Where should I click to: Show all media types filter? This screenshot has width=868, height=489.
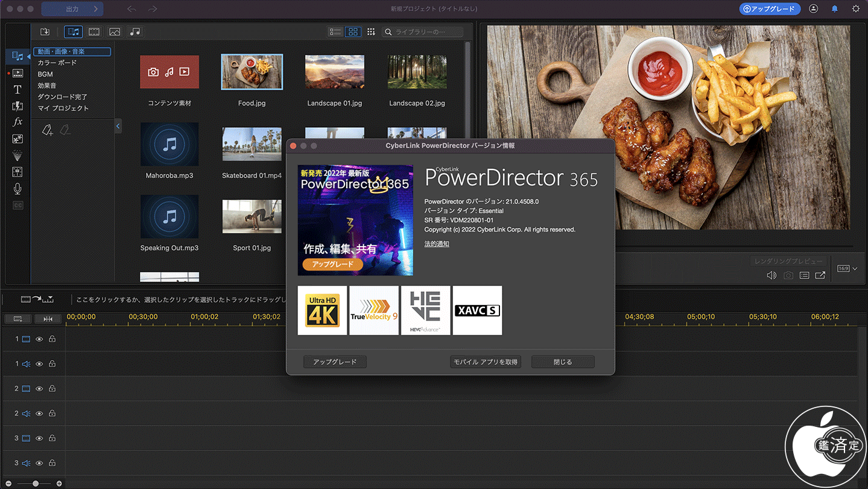(74, 32)
